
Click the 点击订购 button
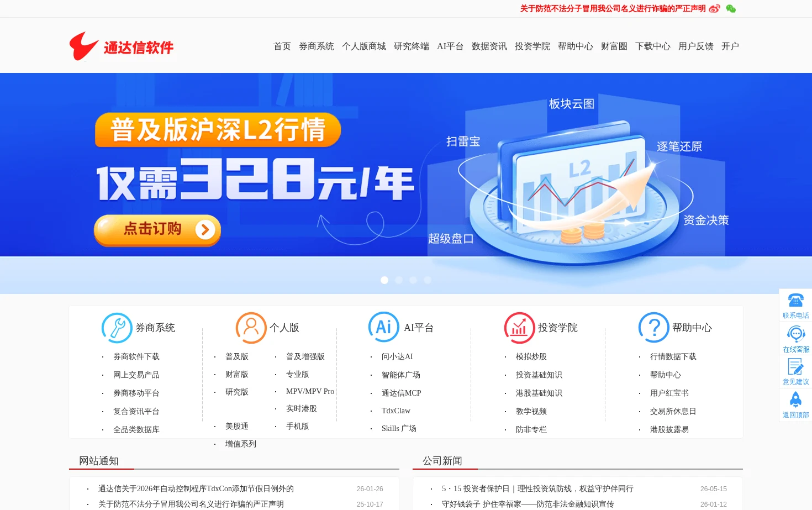(x=157, y=230)
